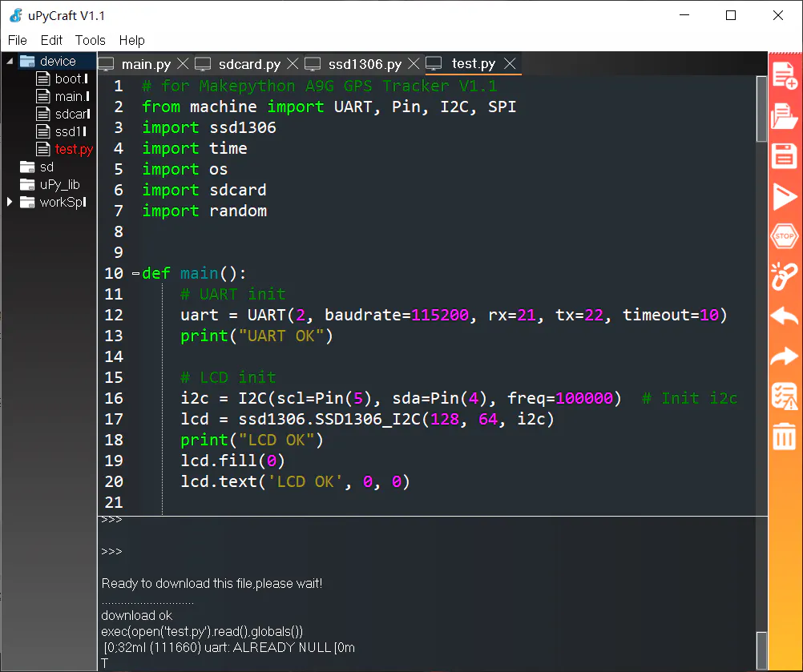Open the Tools menu
This screenshot has height=672, width=803.
[91, 40]
